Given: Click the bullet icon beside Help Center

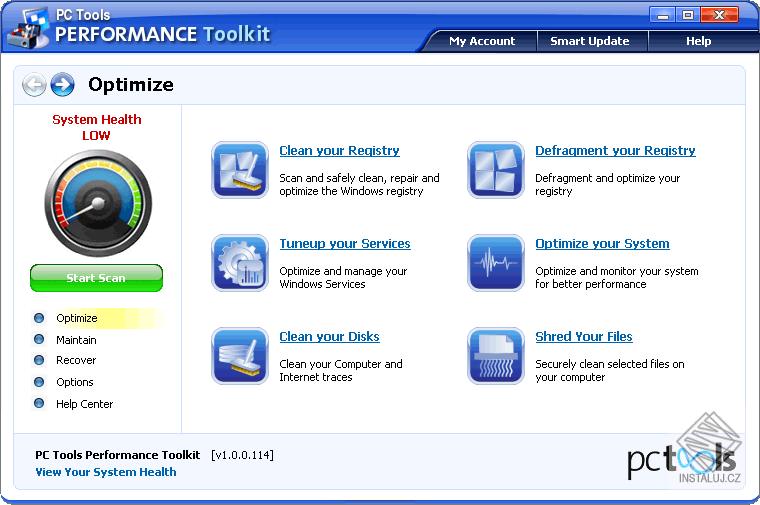Looking at the screenshot, I should pos(39,403).
